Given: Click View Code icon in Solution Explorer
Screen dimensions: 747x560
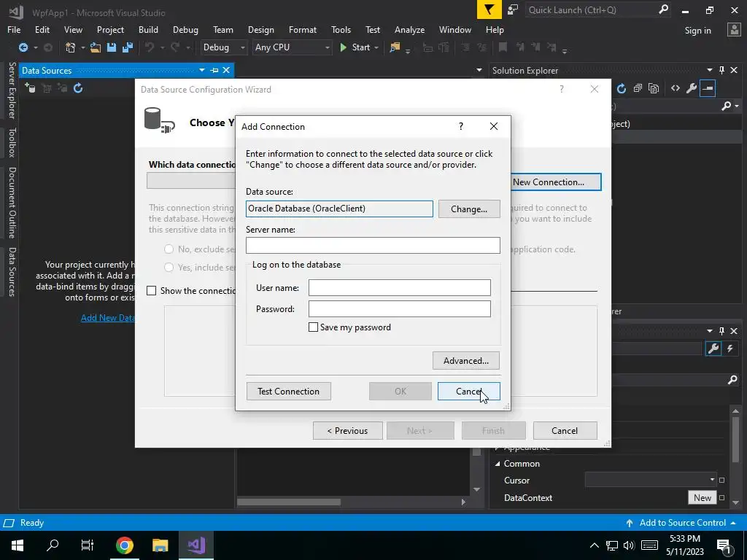Looking at the screenshot, I should [675, 88].
